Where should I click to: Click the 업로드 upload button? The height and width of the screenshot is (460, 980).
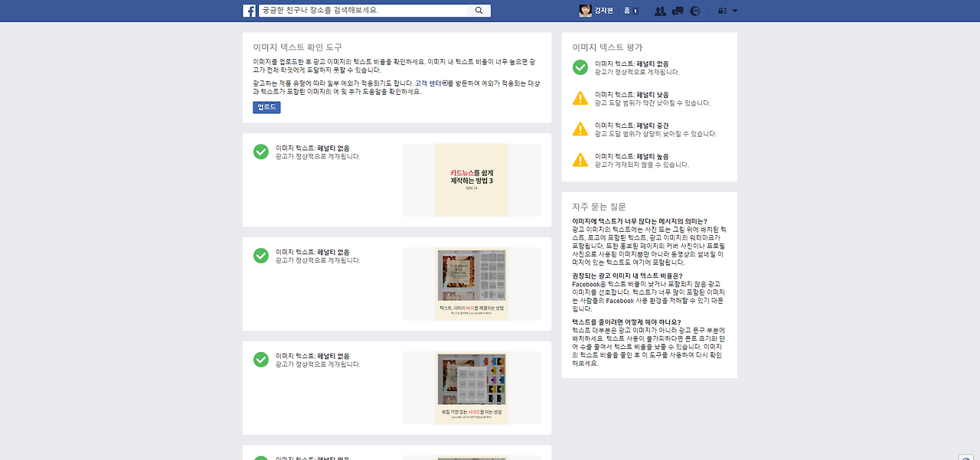tap(265, 107)
